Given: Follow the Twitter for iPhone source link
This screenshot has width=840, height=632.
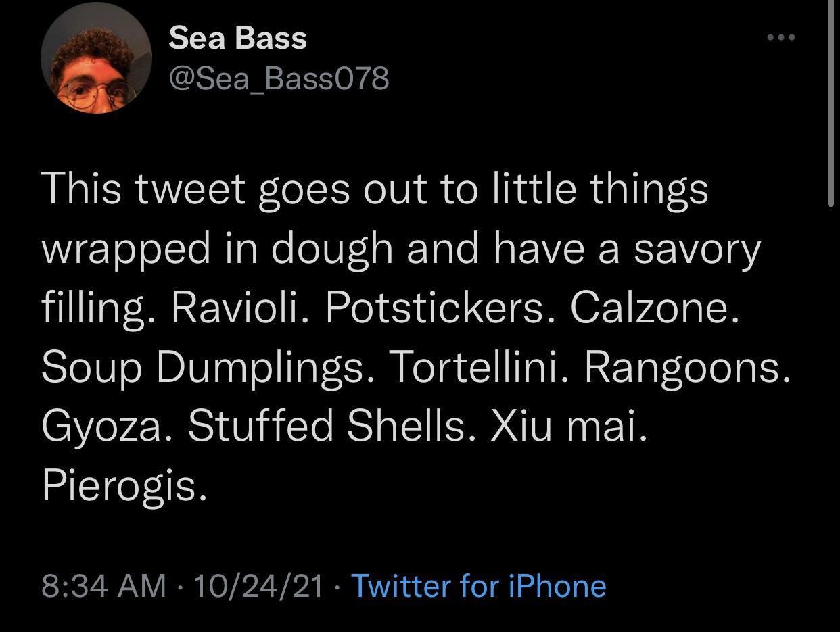Looking at the screenshot, I should click(x=479, y=585).
